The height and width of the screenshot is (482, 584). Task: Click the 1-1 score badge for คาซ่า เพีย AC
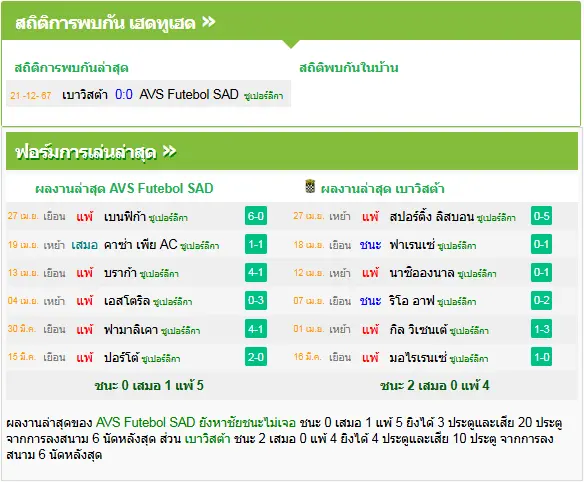coord(256,244)
